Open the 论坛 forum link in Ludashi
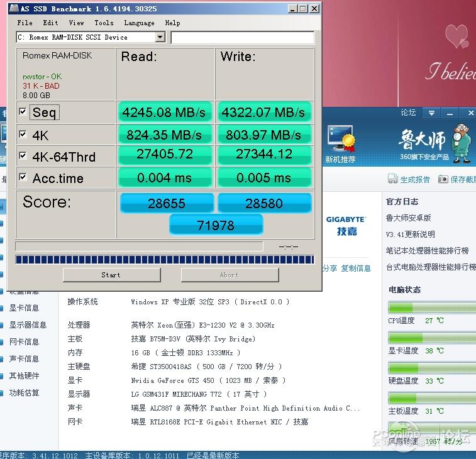Image resolution: width=476 pixels, height=459 pixels. pyautogui.click(x=408, y=113)
